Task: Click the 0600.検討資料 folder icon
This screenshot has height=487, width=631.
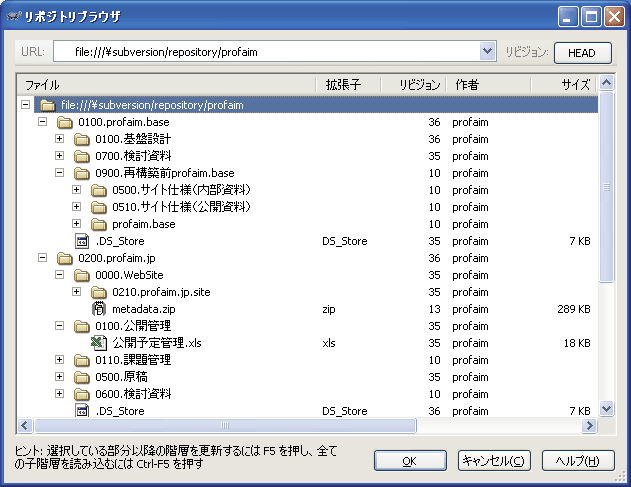Action: tap(82, 394)
